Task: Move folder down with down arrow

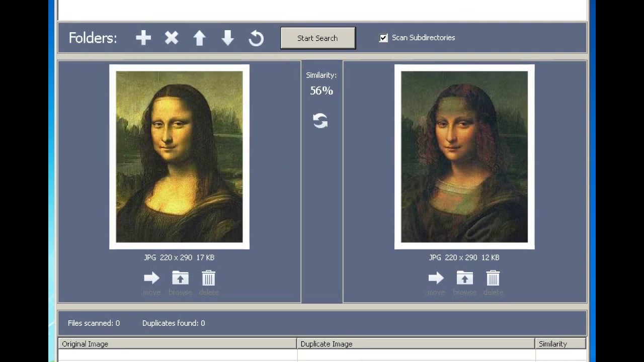Action: coord(228,38)
